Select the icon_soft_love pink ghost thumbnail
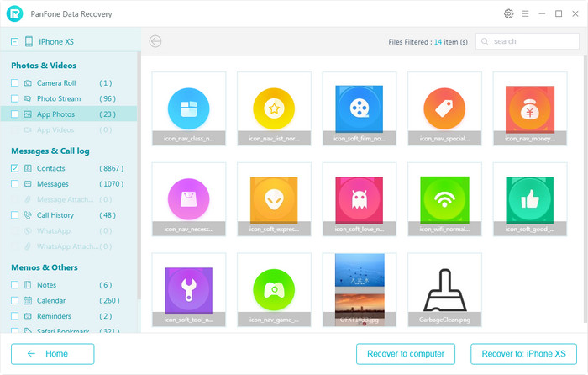588x375 pixels. pos(360,199)
